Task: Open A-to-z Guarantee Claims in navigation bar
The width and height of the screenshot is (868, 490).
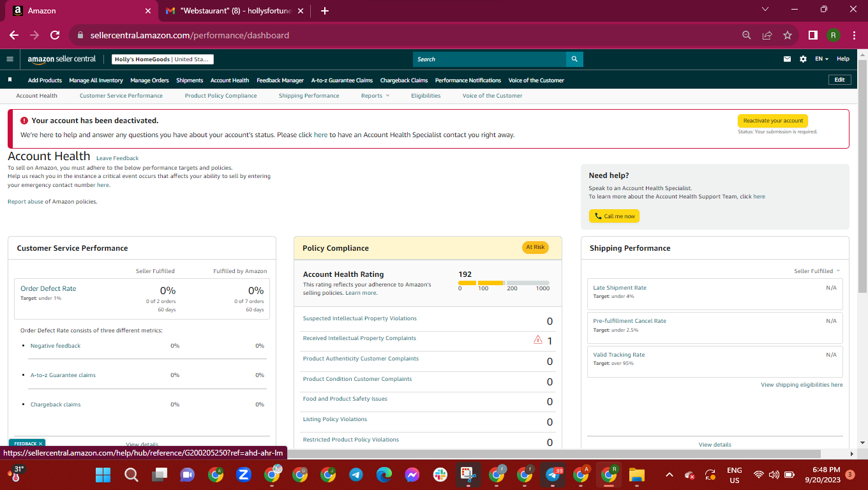Action: pos(342,80)
